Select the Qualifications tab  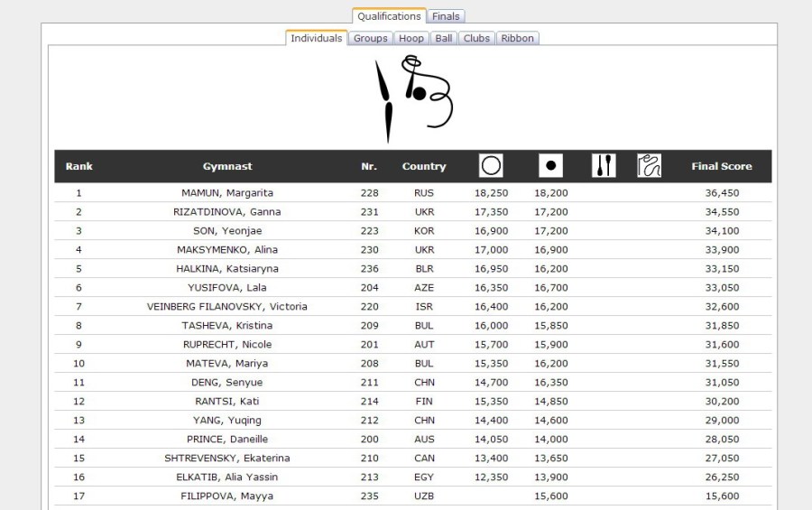[389, 16]
